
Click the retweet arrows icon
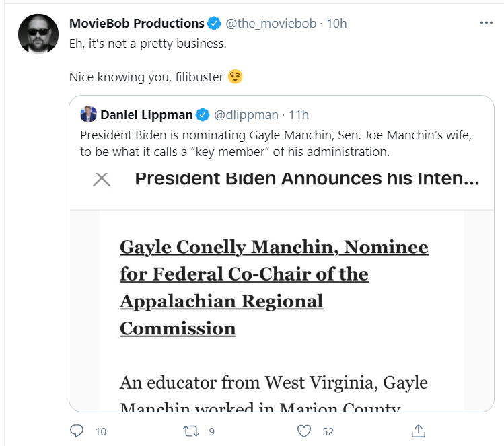tap(191, 431)
